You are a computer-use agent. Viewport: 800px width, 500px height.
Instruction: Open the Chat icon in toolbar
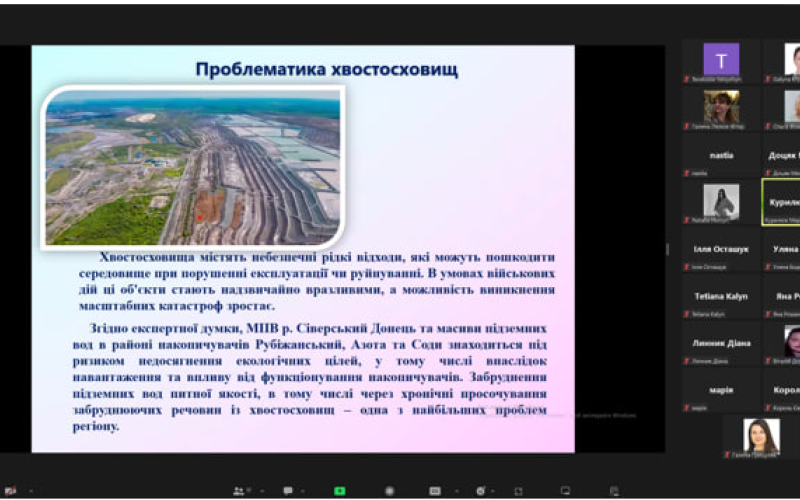(288, 490)
